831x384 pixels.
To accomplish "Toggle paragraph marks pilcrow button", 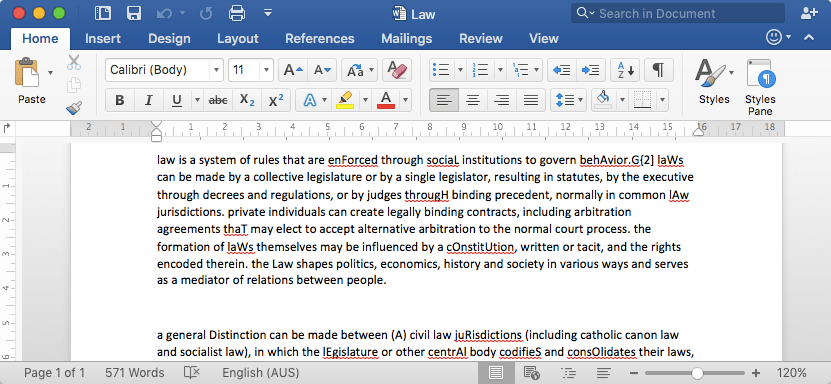I will (x=658, y=70).
